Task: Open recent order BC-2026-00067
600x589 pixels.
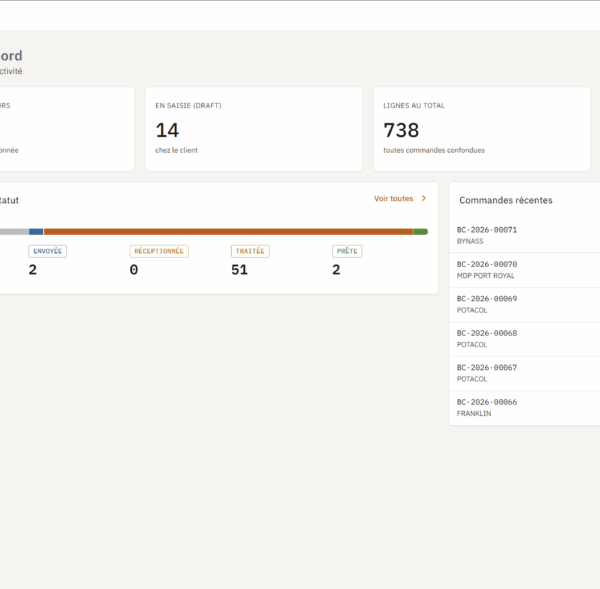Action: (525, 373)
